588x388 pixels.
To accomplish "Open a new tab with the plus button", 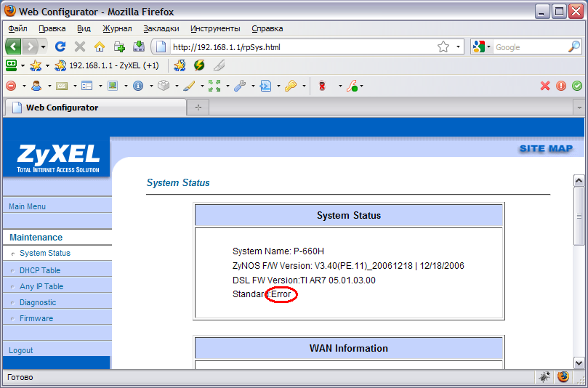I will [198, 108].
